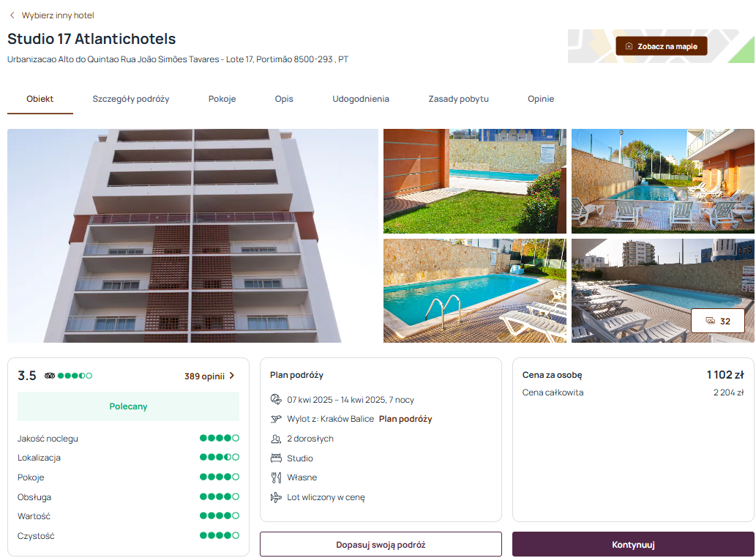Click the travel dates calendar icon
Screen dimensions: 756x558
pos(276,399)
